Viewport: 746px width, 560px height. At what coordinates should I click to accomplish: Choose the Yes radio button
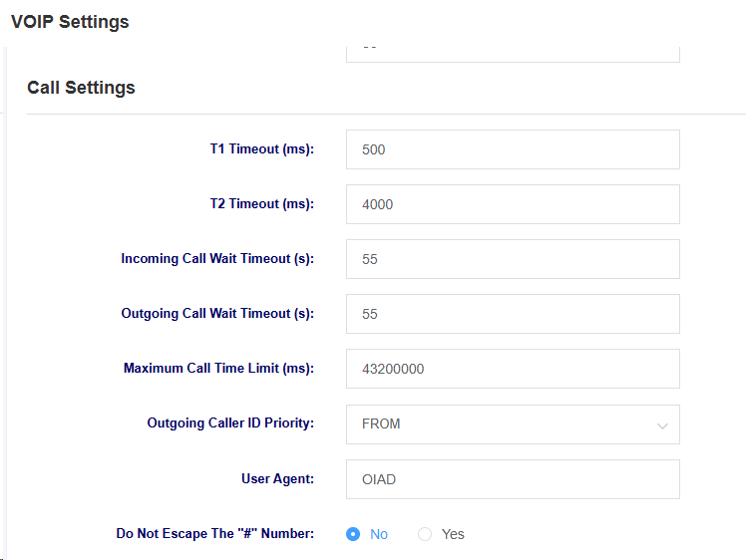425,534
